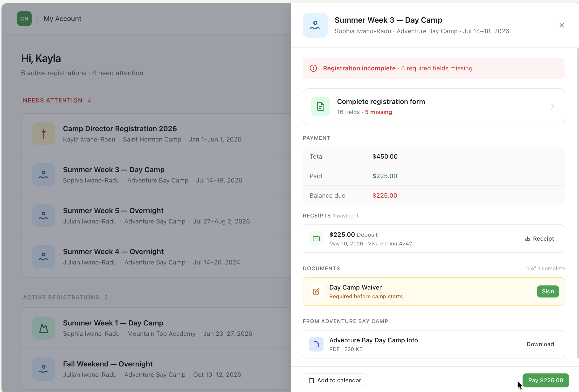Click the credit card icon on deposit receipt
Image resolution: width=579 pixels, height=392 pixels.
point(316,239)
